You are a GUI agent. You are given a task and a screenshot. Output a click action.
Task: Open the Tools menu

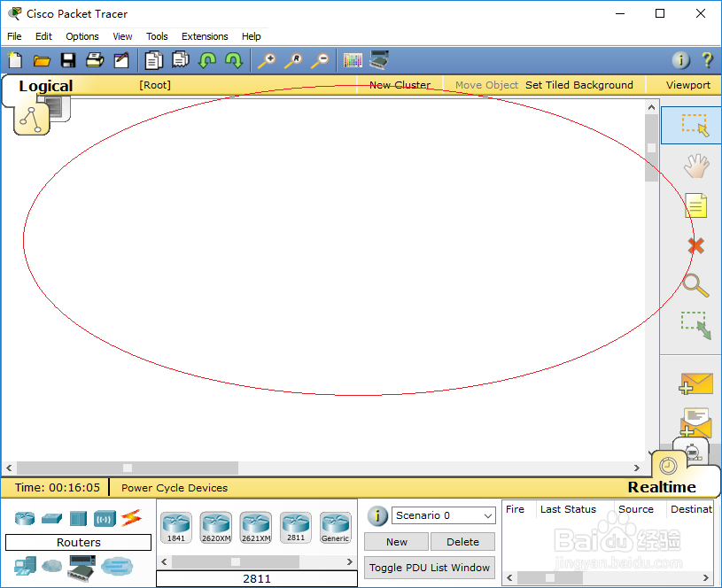157,36
